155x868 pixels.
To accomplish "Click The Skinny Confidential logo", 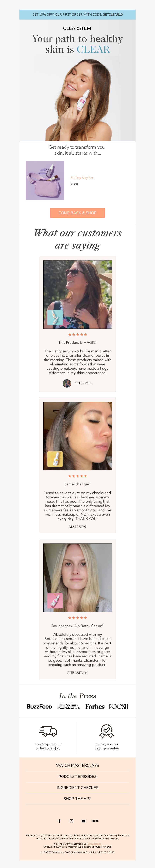I will (x=69, y=707).
